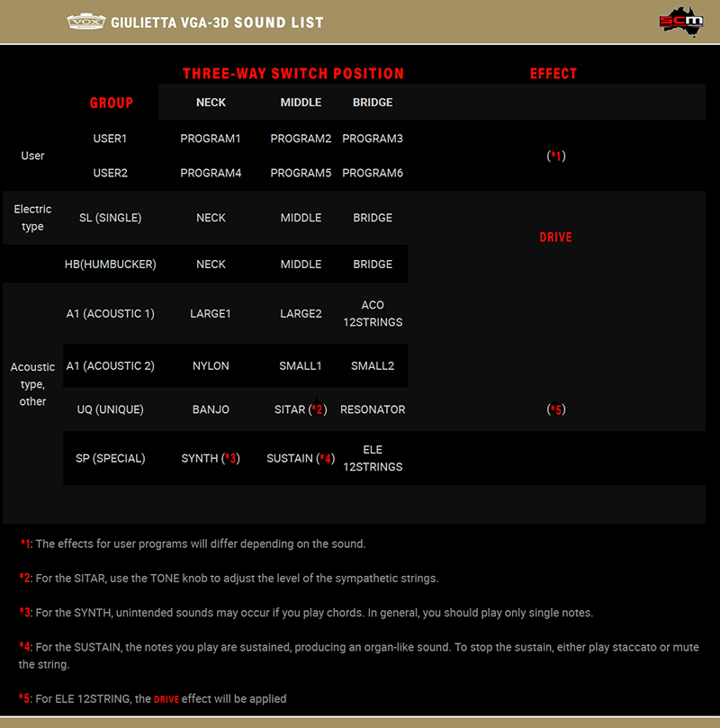Select the RESONATOR cell
Viewport: 720px width, 728px height.
tap(373, 409)
